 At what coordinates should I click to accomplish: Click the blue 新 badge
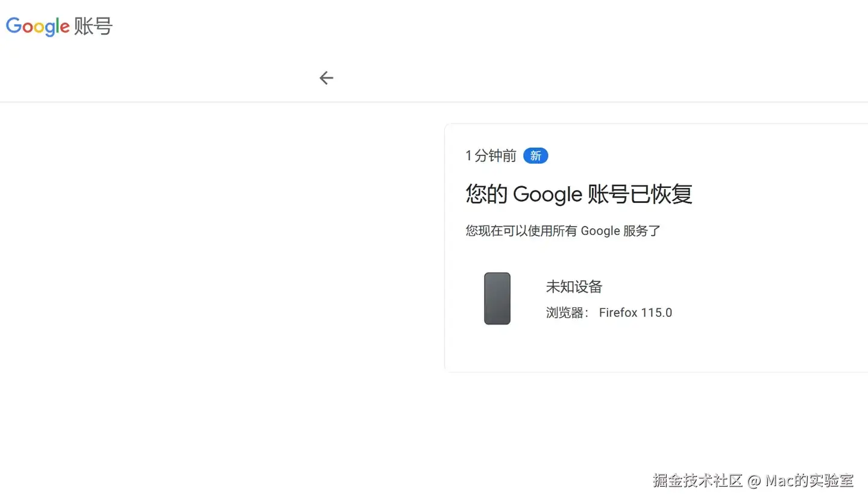coord(535,156)
